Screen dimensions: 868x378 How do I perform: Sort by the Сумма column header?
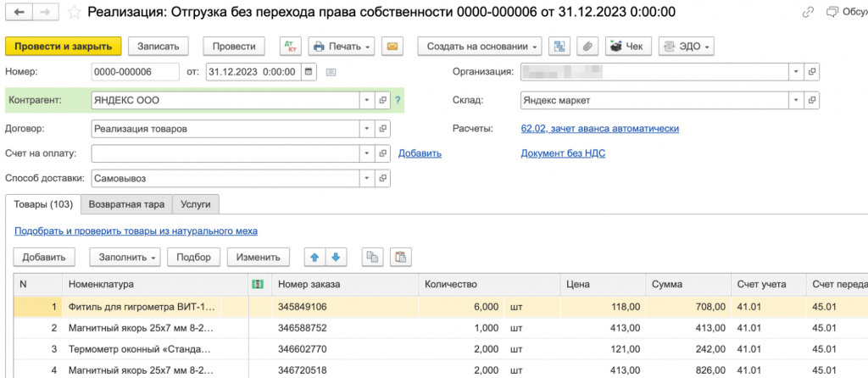(x=688, y=285)
